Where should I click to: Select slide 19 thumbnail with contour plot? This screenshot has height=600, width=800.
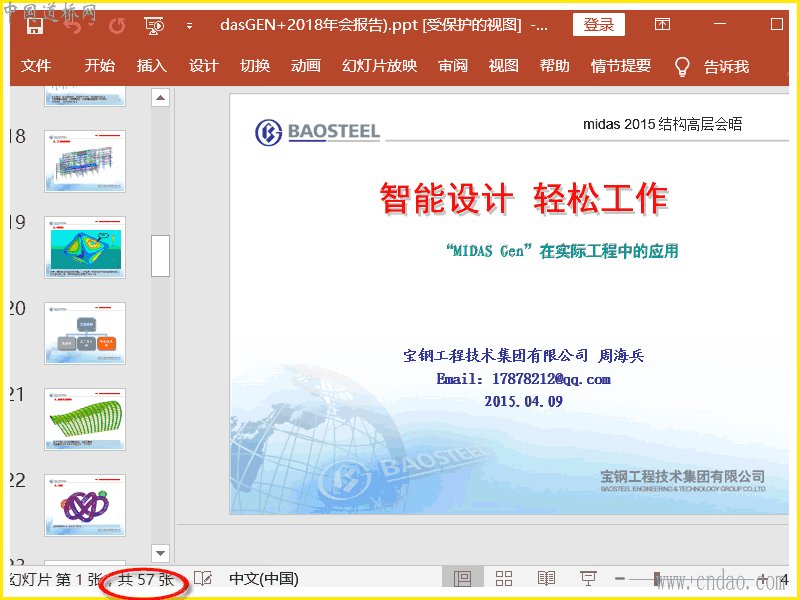(85, 247)
